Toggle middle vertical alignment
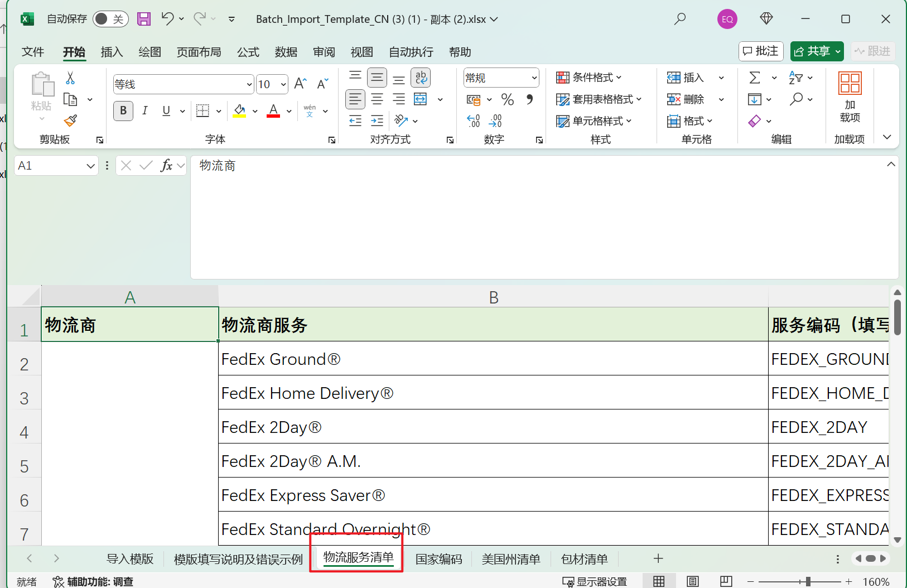The image size is (907, 588). point(377,78)
